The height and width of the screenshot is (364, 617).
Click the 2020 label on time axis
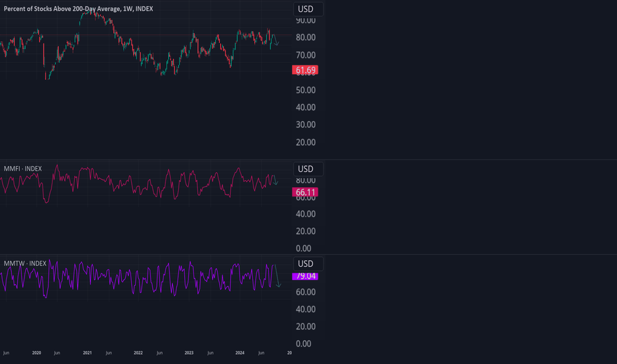point(36,353)
